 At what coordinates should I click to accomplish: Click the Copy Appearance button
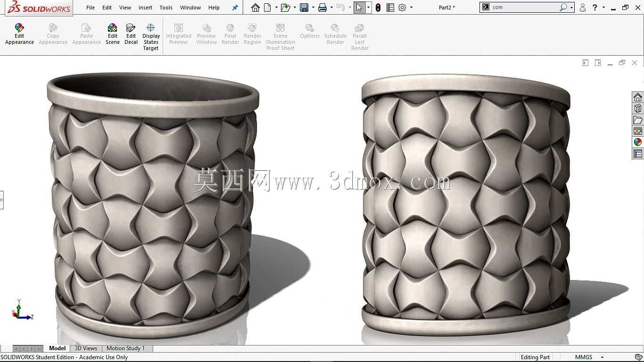(x=53, y=34)
